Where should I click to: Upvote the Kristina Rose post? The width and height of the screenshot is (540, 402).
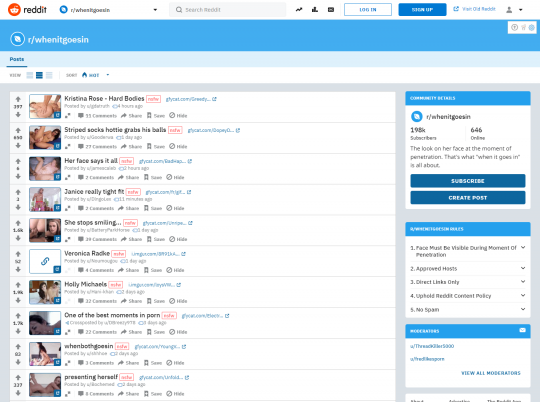(18, 99)
